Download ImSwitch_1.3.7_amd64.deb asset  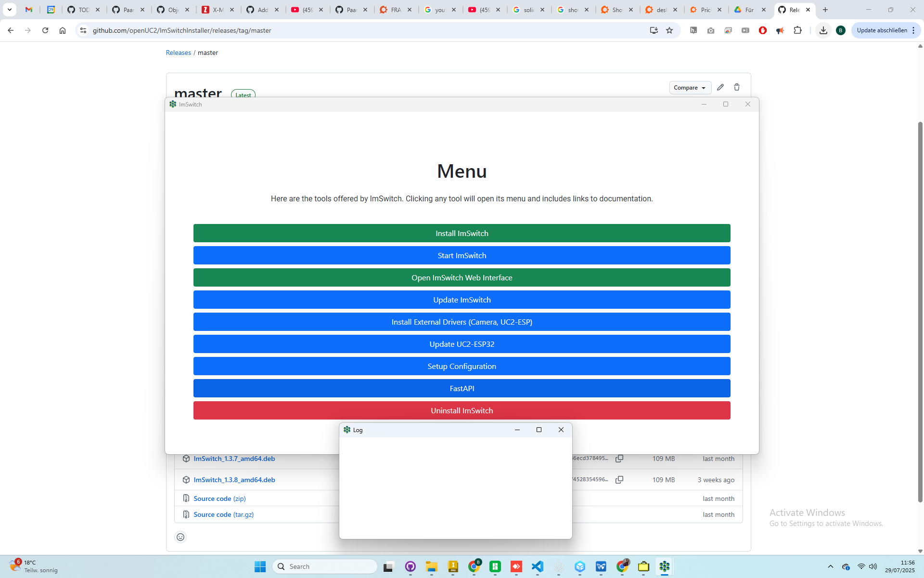(x=234, y=459)
